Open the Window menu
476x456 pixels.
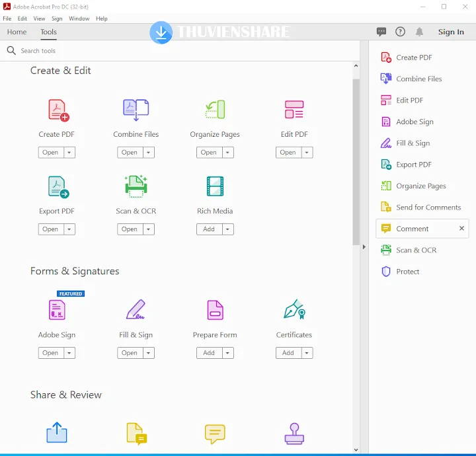click(79, 19)
